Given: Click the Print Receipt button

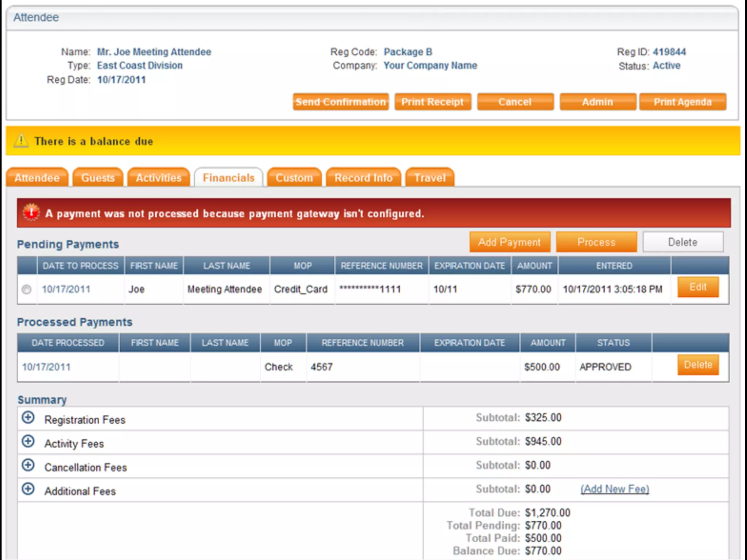Looking at the screenshot, I should pos(432,102).
